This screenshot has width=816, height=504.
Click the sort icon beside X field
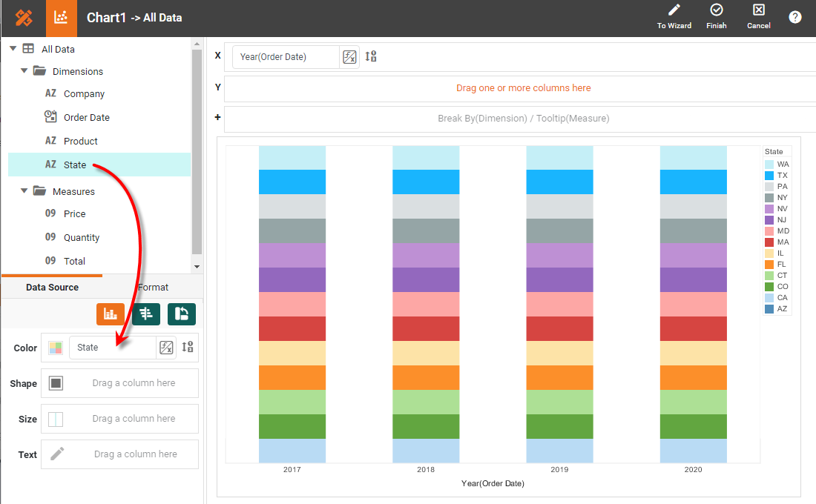pos(371,56)
